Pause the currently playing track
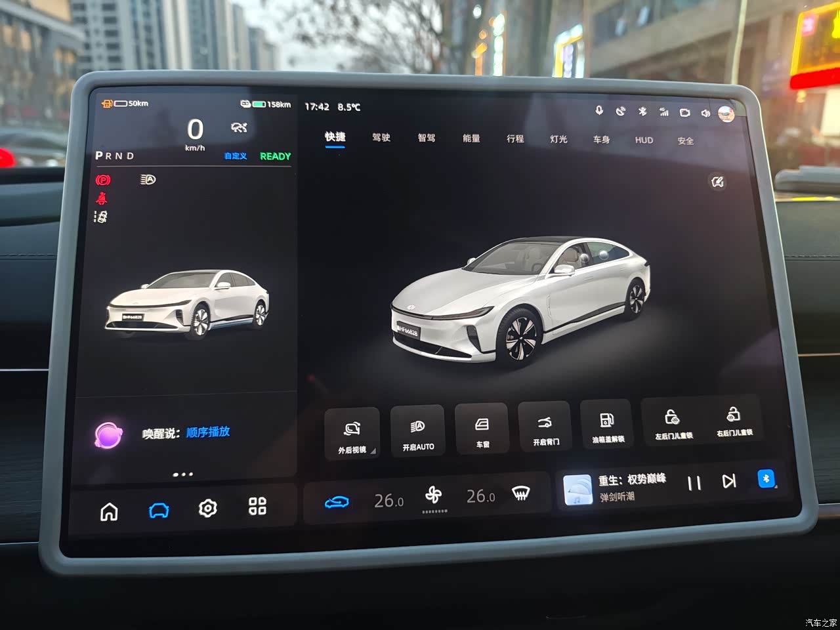Image resolution: width=840 pixels, height=630 pixels. click(694, 483)
